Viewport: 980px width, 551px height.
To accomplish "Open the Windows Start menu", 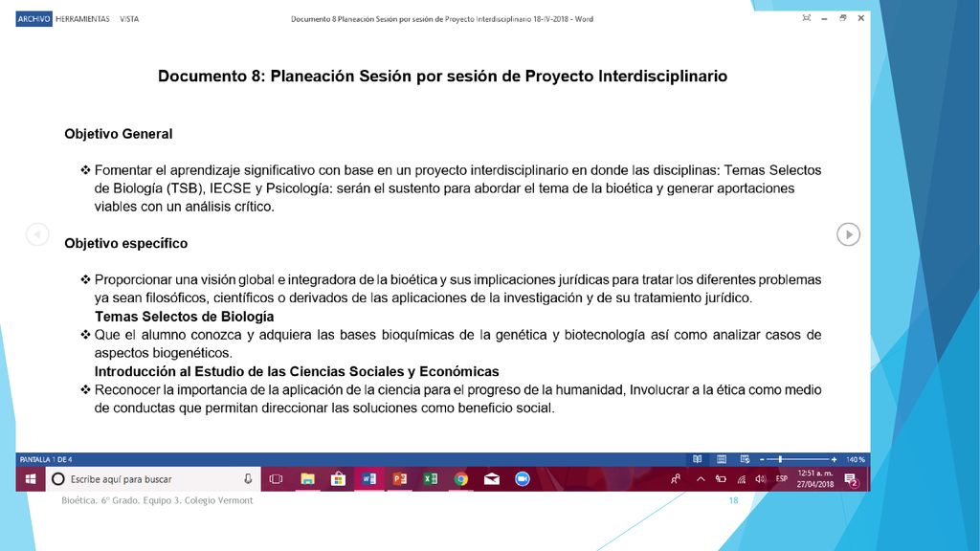I will [30, 479].
